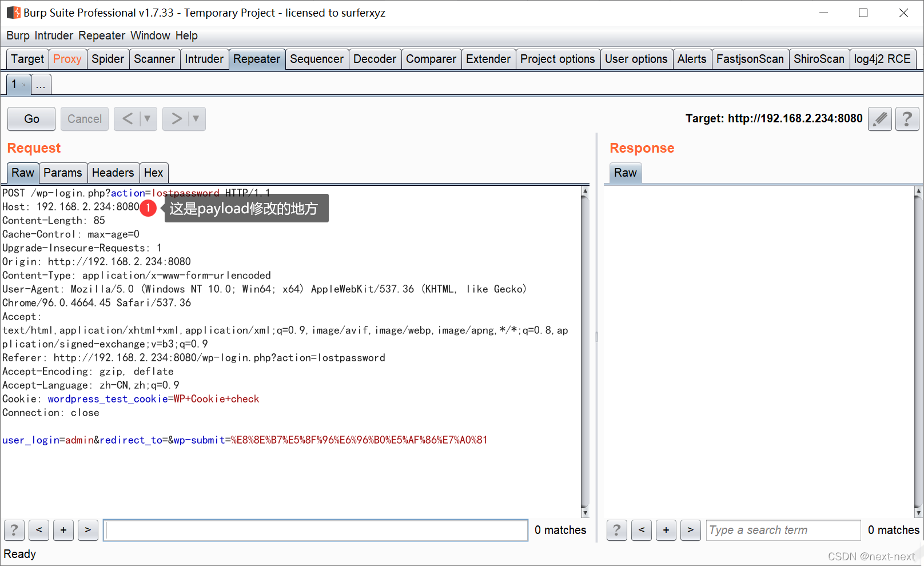Open Repeater help via question mark icon
Screen dimensions: 924x566
(907, 119)
